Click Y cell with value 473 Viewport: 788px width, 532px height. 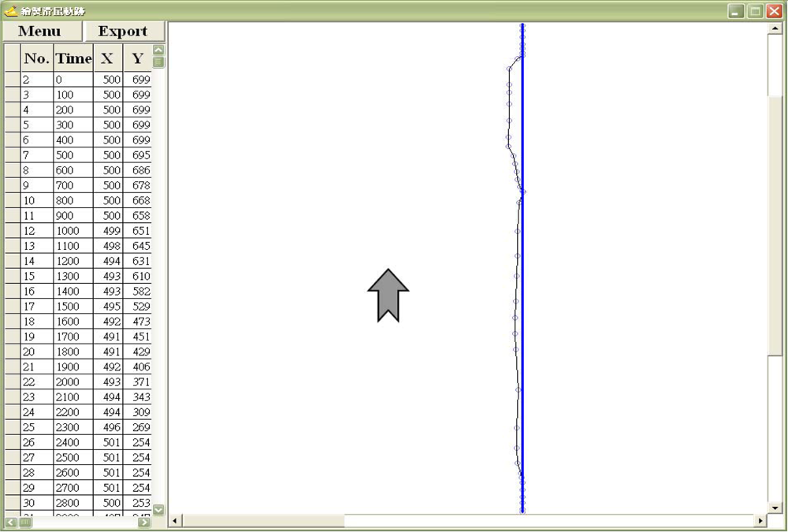point(137,322)
